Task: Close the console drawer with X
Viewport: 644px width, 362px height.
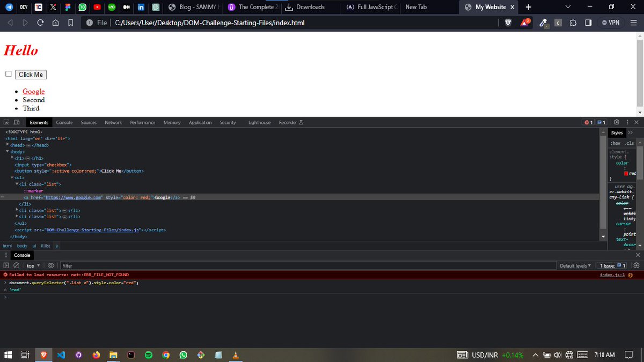Action: pyautogui.click(x=636, y=255)
